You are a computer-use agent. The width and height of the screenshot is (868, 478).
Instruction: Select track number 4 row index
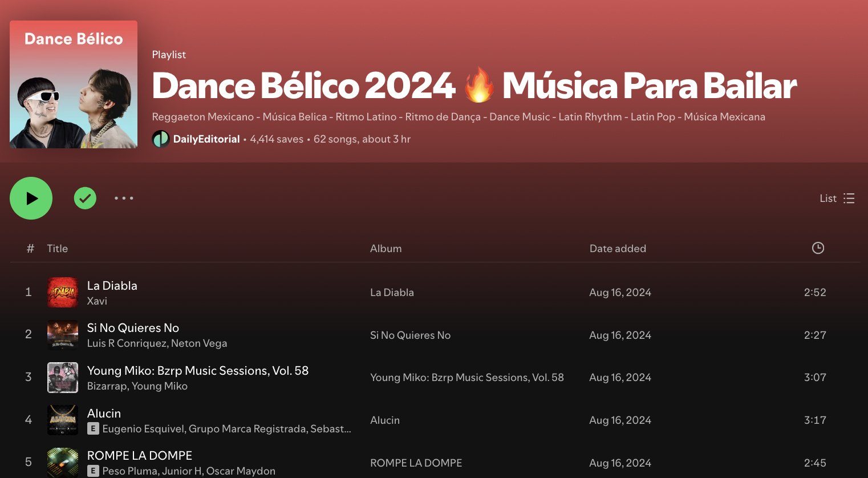pos(29,420)
